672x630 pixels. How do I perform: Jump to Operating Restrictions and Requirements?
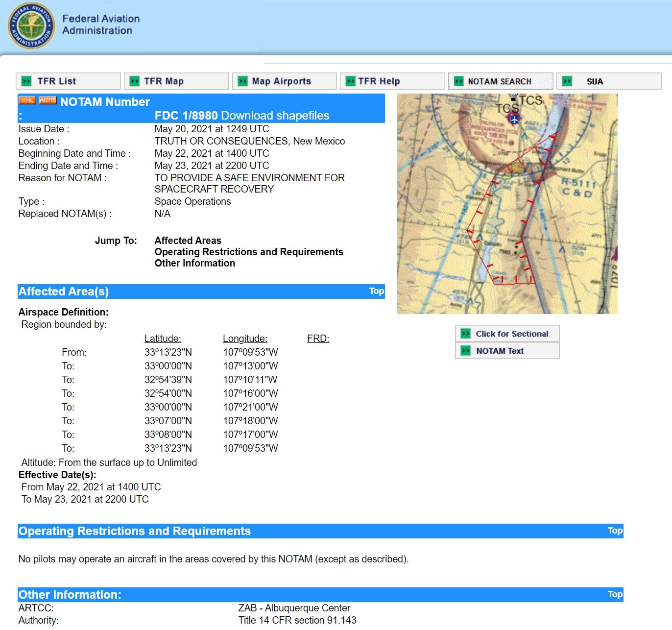249,252
